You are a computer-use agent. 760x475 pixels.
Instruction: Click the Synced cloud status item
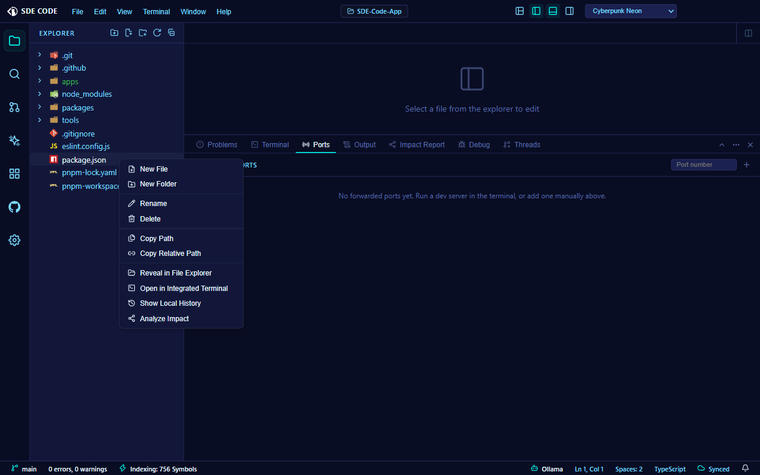pos(713,469)
